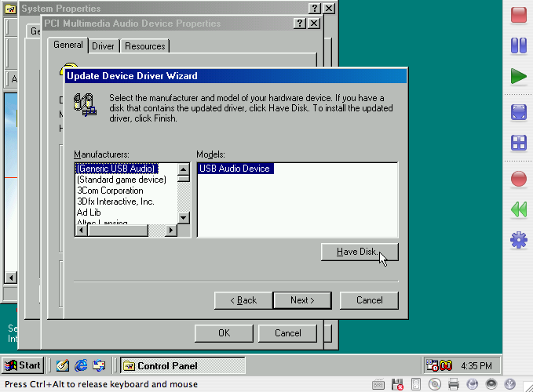Click OK in PCI Multimedia Audio Properties
Viewport: 533px width, 392px height.
click(x=224, y=333)
